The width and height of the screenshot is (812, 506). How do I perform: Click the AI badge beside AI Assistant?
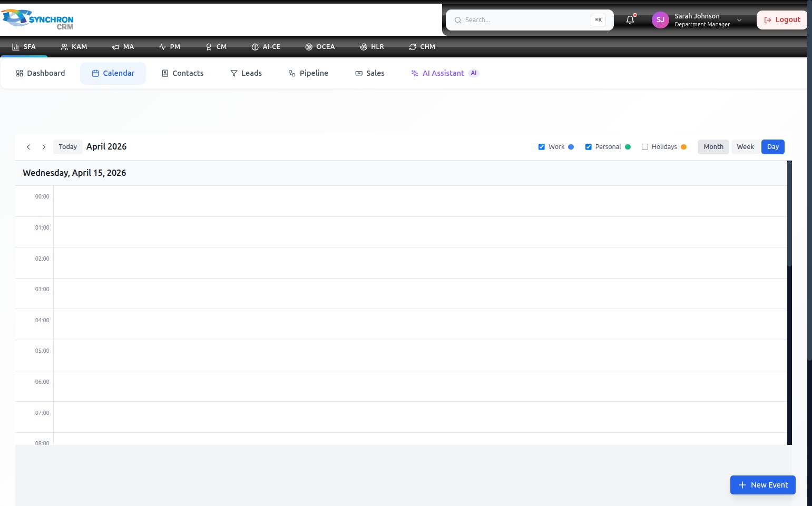(474, 73)
